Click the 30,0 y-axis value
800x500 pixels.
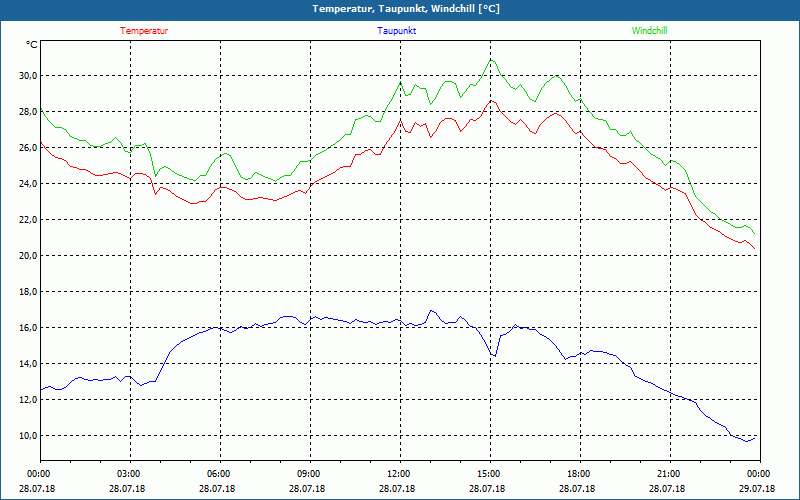pyautogui.click(x=29, y=76)
